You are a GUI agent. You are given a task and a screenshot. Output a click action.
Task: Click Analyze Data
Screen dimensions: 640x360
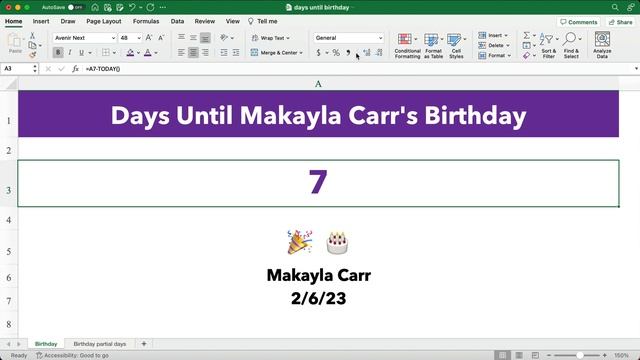[602, 46]
